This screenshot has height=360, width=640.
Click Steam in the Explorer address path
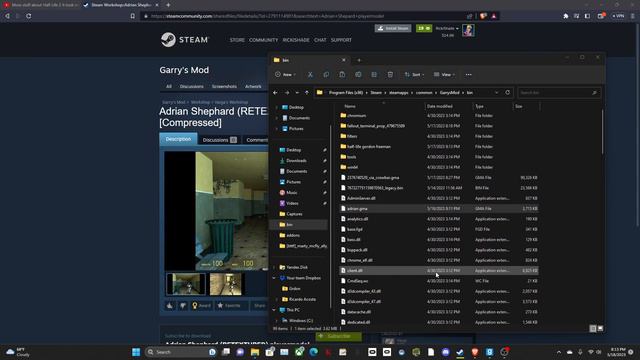[x=376, y=93]
